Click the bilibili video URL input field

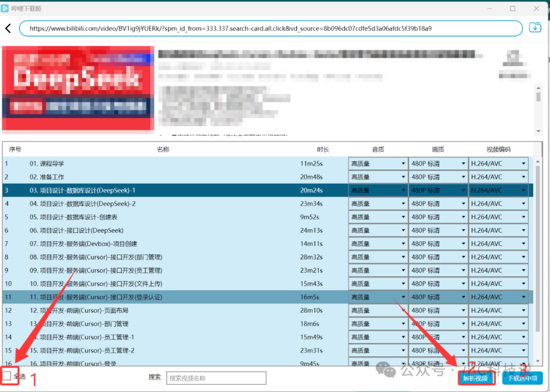(x=270, y=29)
